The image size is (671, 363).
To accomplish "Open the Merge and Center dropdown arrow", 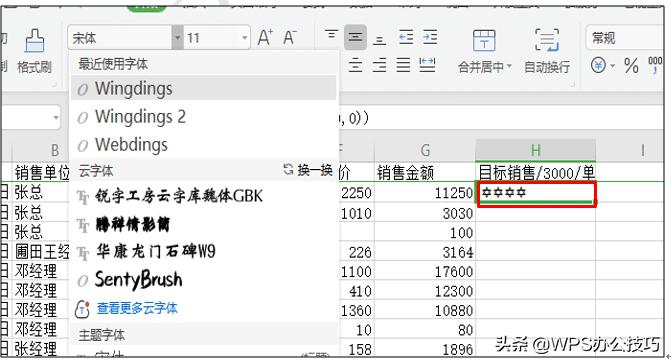I will click(509, 66).
